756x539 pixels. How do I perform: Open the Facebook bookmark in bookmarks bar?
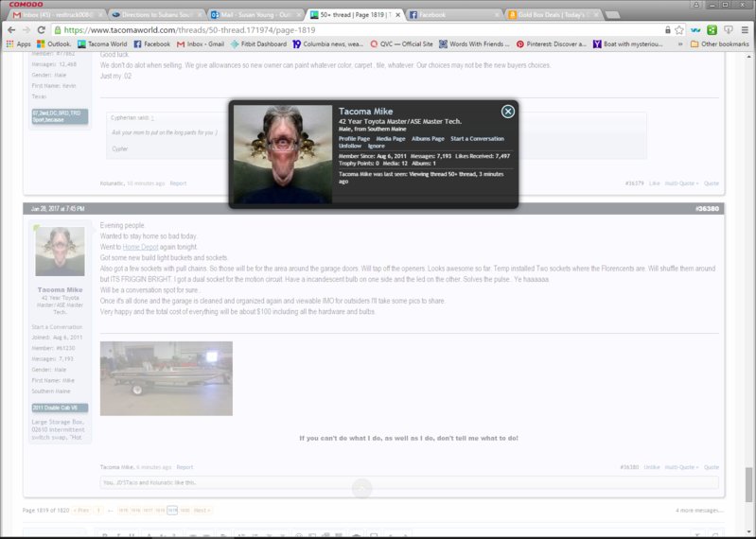[152, 43]
